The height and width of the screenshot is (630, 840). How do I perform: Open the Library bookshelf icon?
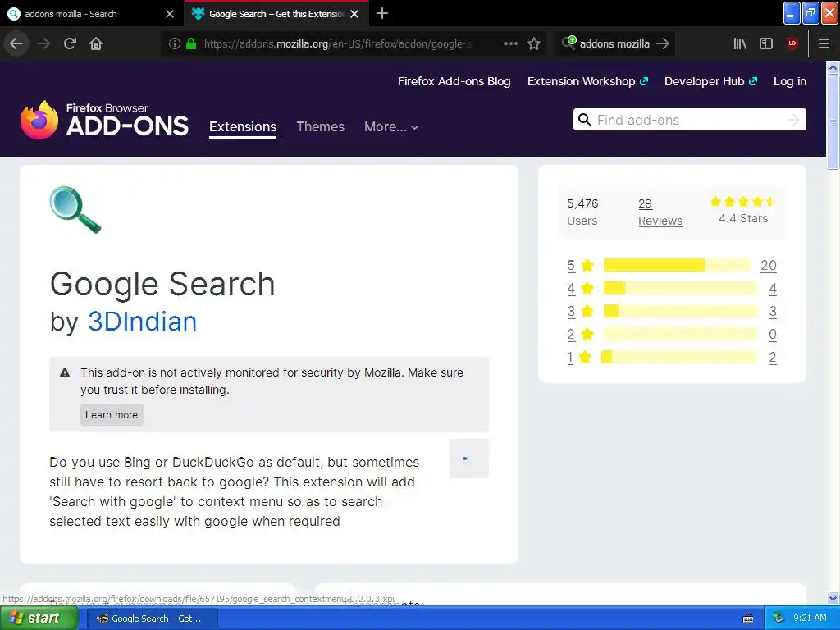point(740,43)
